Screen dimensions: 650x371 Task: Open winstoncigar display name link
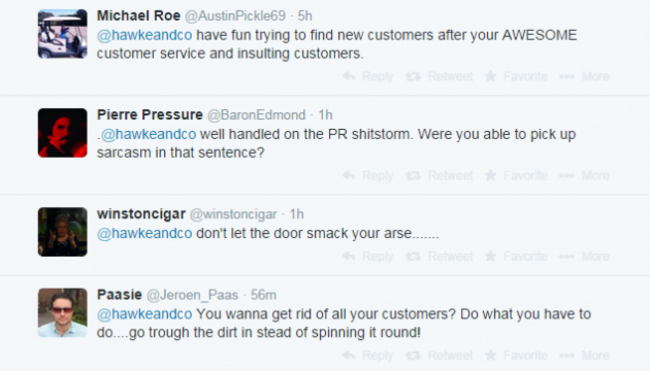[x=141, y=214]
